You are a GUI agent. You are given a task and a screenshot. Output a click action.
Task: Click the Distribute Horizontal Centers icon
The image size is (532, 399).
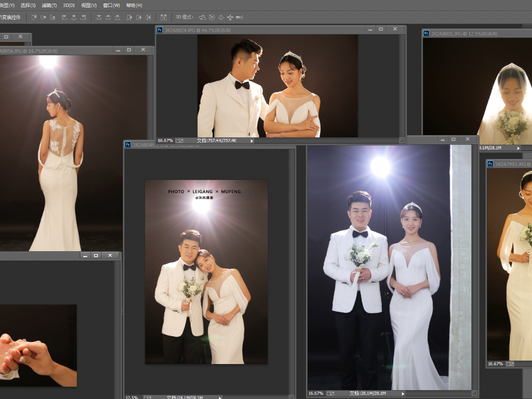point(139,17)
